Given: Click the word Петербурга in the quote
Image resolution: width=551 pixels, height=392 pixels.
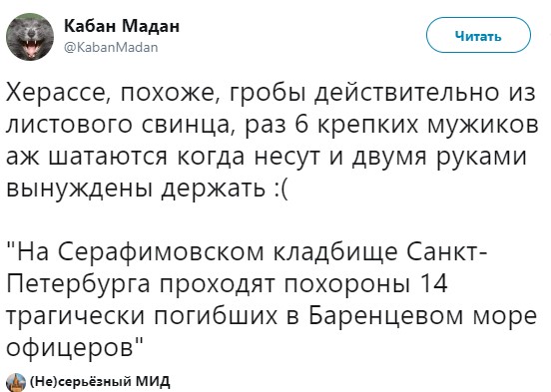Looking at the screenshot, I should pos(78,284).
